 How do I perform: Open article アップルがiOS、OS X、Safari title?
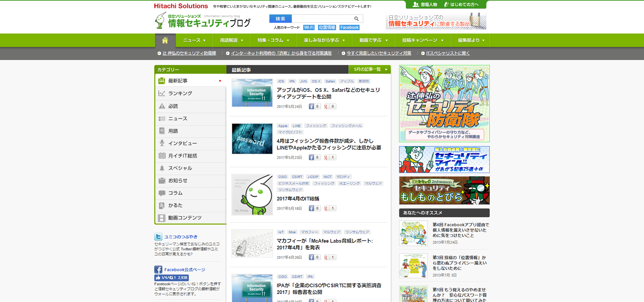328,93
